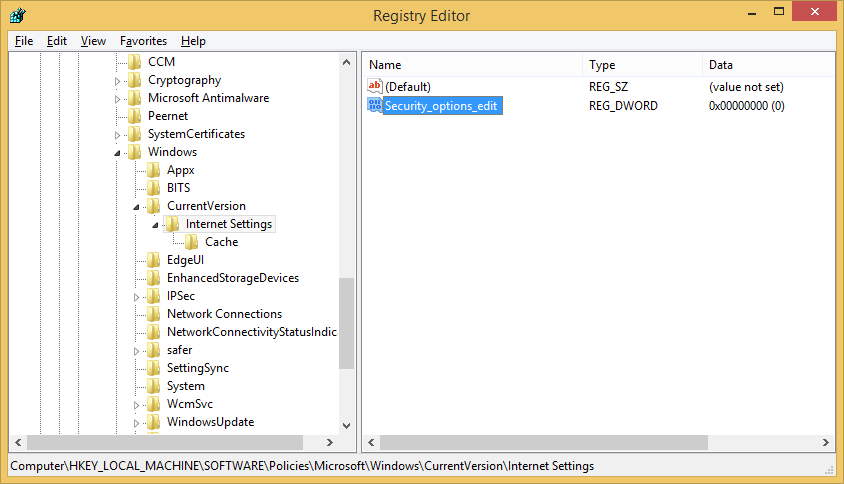Click the EdgeUI folder icon

pos(154,260)
